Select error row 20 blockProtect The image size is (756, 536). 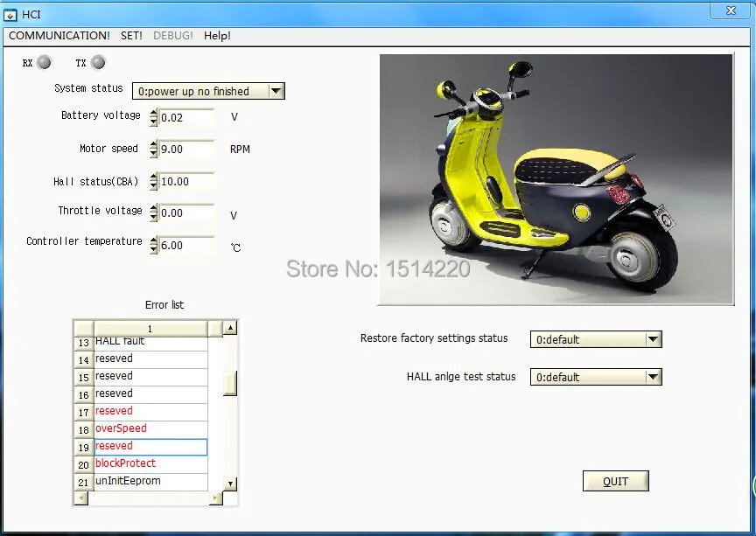pyautogui.click(x=150, y=464)
